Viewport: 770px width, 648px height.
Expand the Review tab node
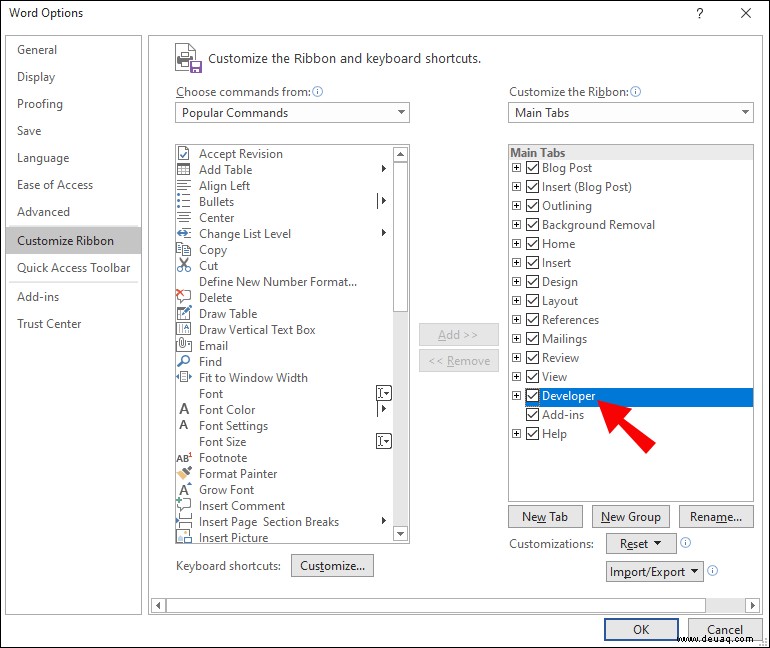coord(516,358)
